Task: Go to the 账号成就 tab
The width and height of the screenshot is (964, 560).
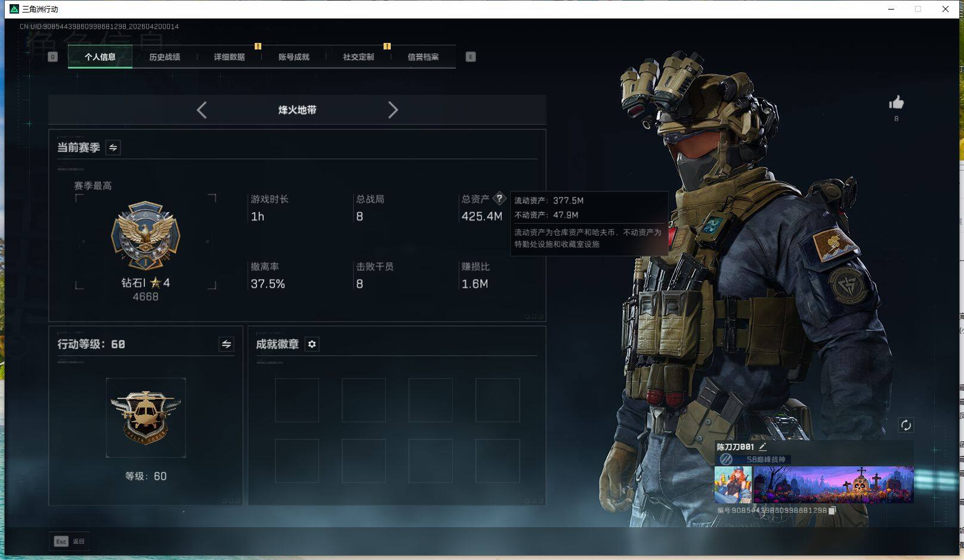Action: pos(293,57)
